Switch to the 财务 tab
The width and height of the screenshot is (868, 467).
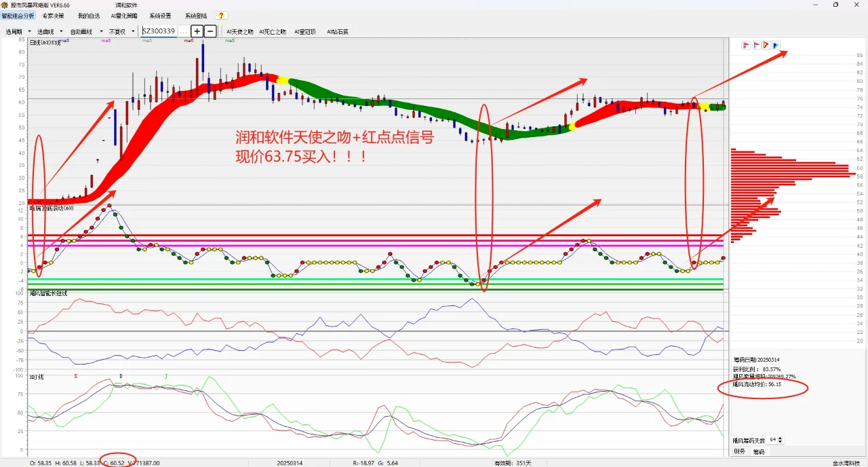(x=738, y=451)
